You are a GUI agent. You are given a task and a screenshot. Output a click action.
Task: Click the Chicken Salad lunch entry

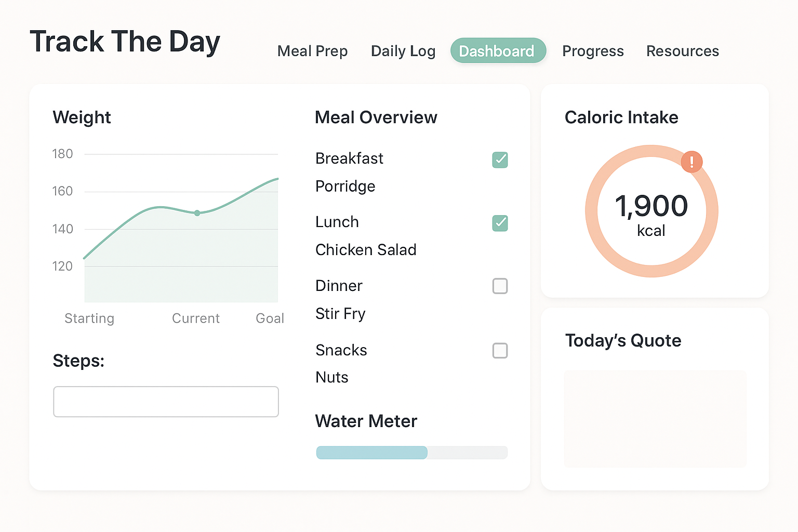(366, 250)
